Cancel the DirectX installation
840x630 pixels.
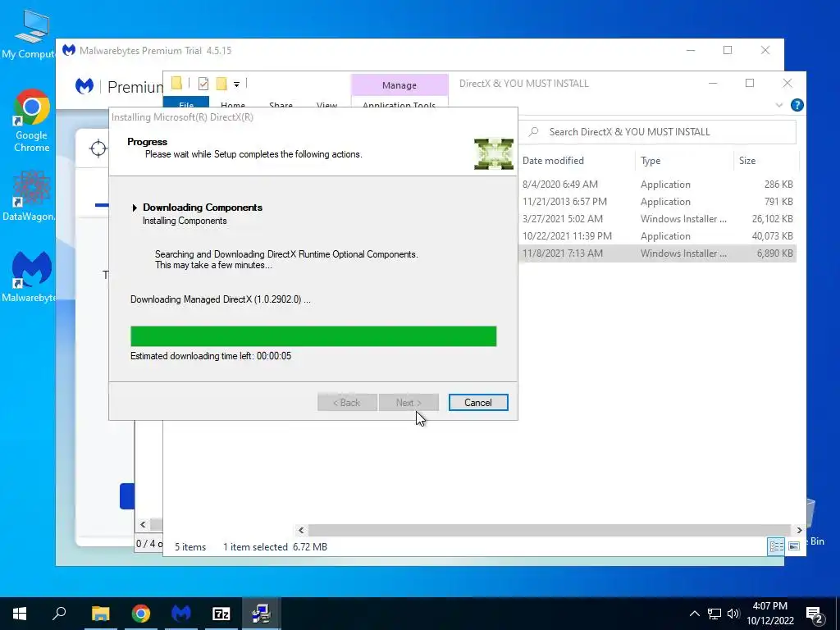coord(478,402)
